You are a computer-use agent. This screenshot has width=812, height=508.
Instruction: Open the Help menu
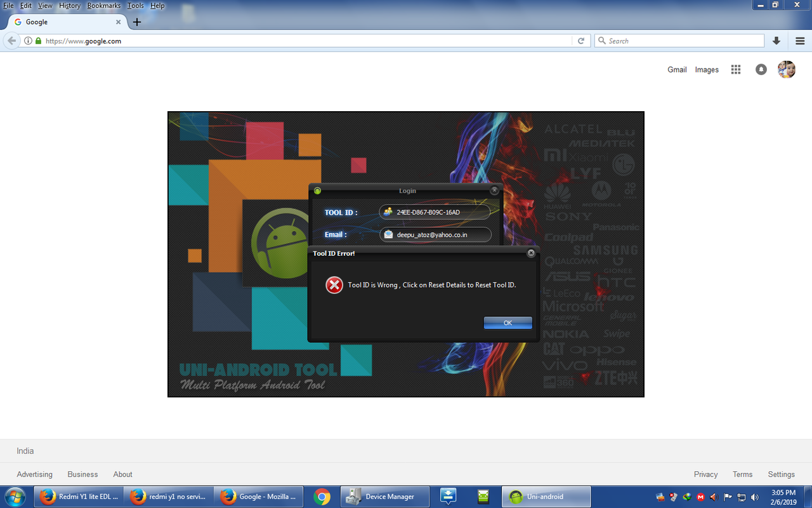[x=157, y=6]
